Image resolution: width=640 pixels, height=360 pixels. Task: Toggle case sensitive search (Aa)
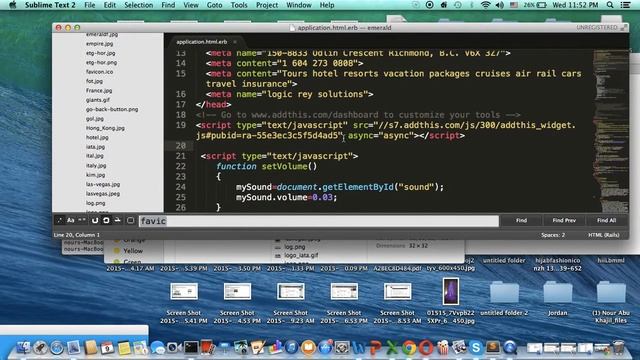[71, 220]
